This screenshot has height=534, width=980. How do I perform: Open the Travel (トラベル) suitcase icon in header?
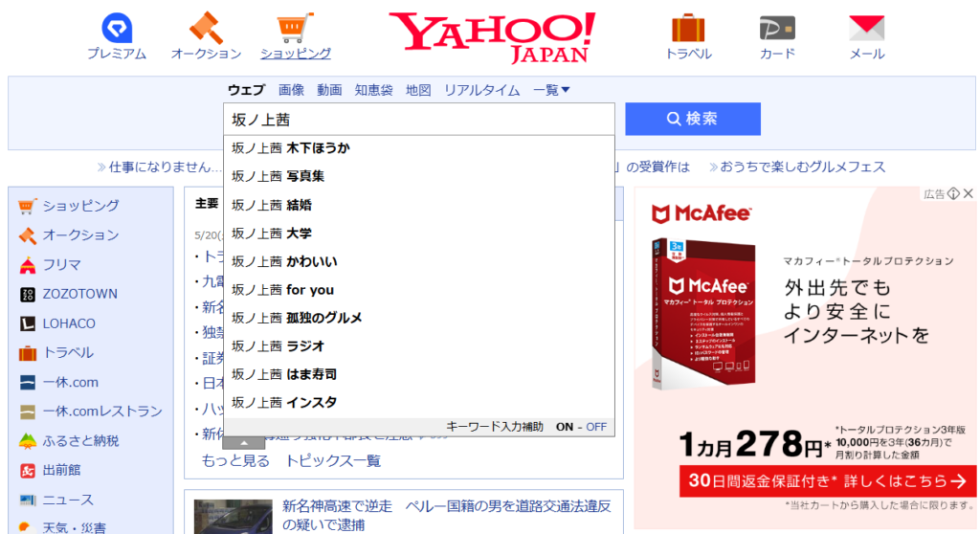688,29
